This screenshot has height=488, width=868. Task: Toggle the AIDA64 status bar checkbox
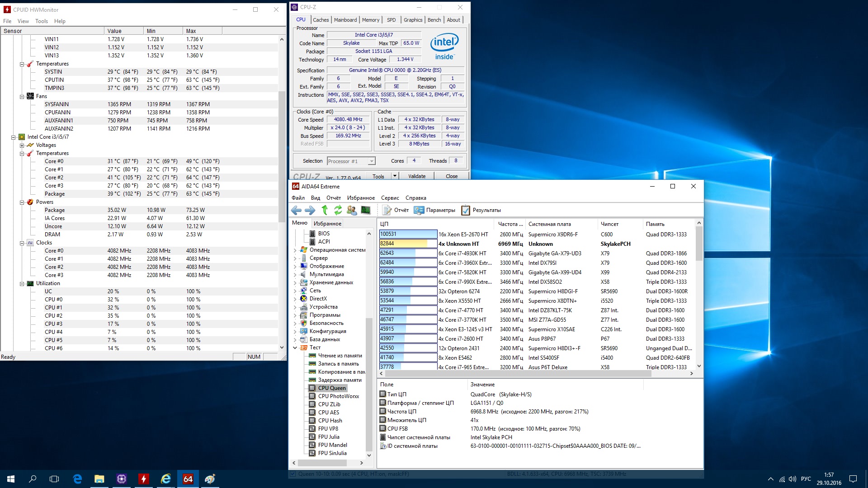(x=293, y=474)
